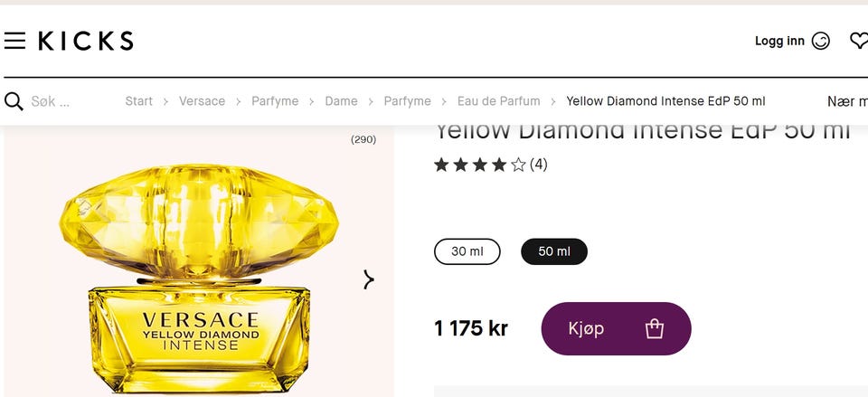Open the review count (4)

coord(539,165)
